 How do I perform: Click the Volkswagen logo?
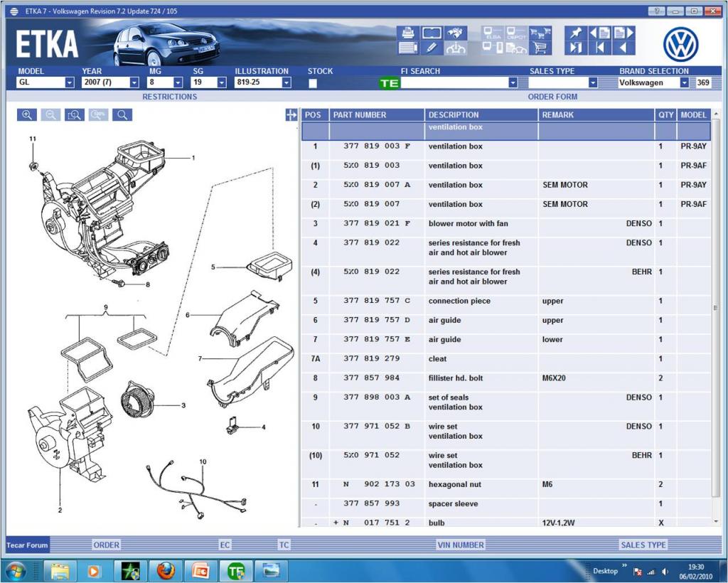680,45
